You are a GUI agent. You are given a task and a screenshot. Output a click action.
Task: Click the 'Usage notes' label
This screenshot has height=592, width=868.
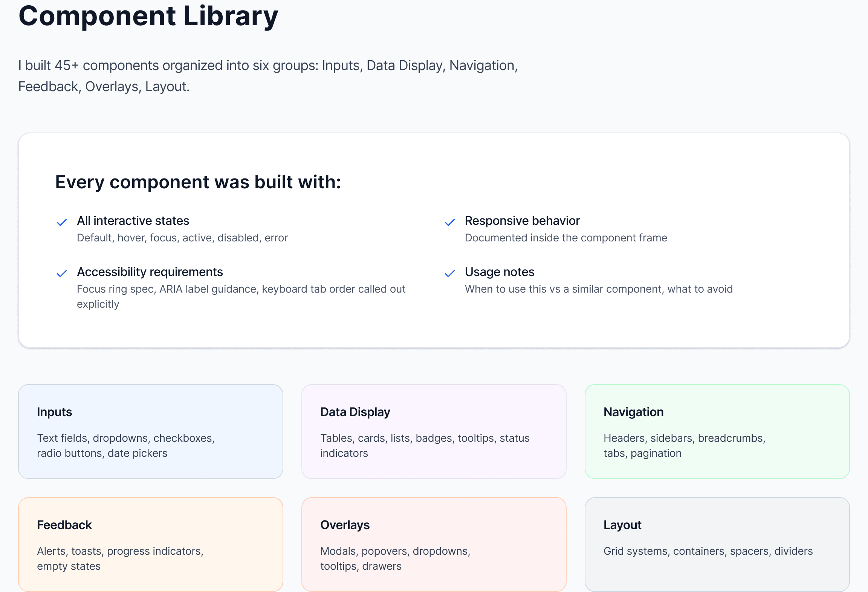[500, 272]
